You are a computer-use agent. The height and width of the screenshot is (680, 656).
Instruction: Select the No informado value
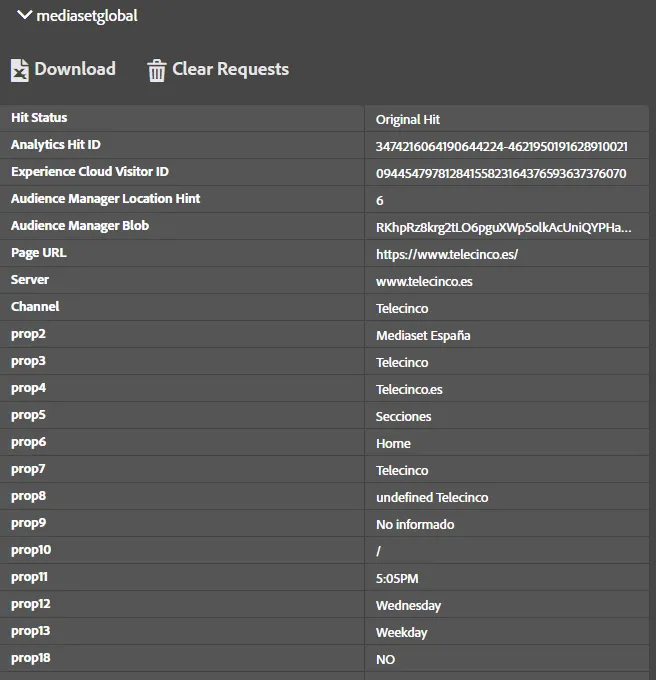click(x=415, y=525)
